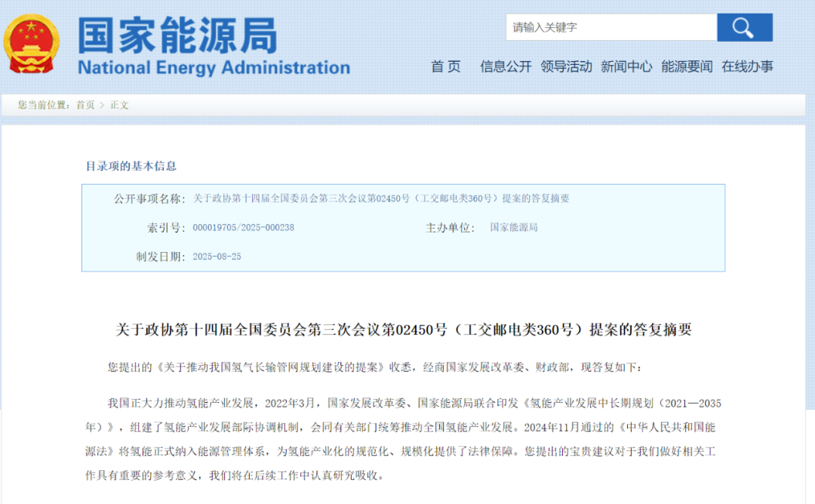The height and width of the screenshot is (504, 815).
Task: Click the bold article title above the body text
Action: coord(403,330)
